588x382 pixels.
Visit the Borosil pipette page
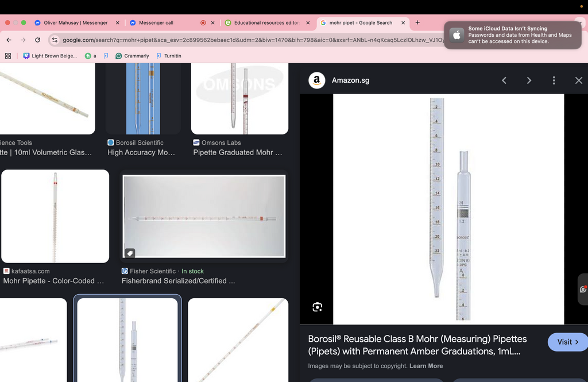[568, 342]
